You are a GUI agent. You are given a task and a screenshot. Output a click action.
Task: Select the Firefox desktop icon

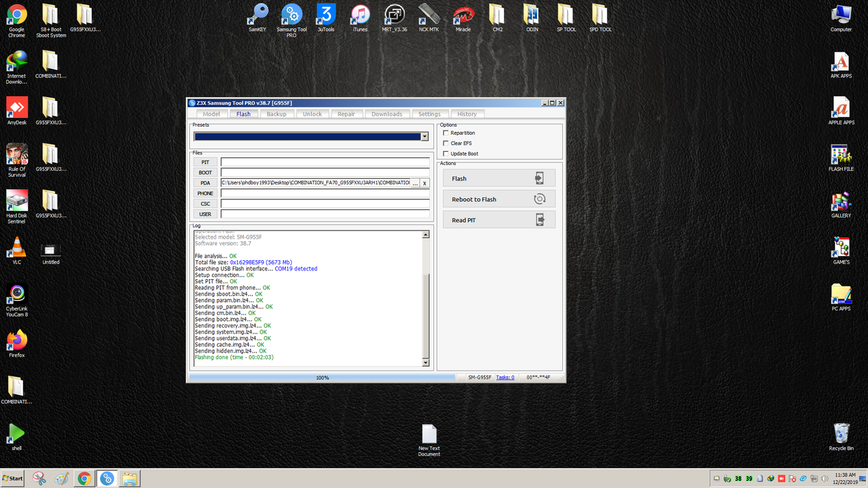click(17, 344)
